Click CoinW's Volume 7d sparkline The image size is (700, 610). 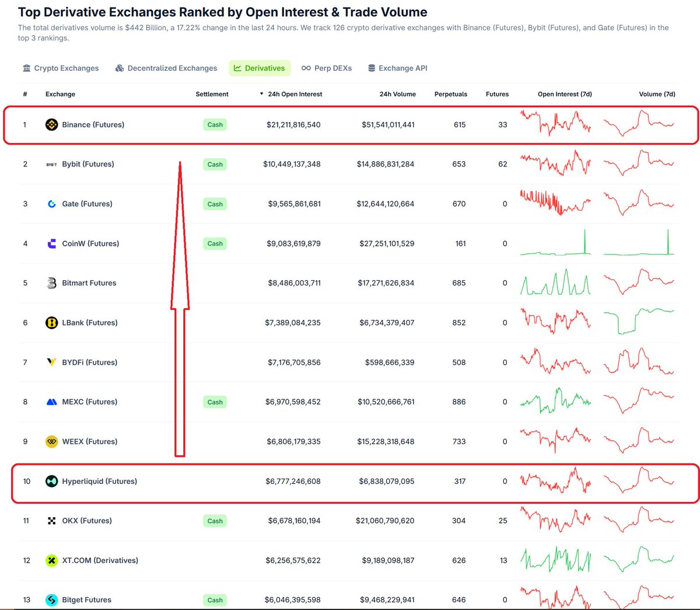tap(639, 242)
